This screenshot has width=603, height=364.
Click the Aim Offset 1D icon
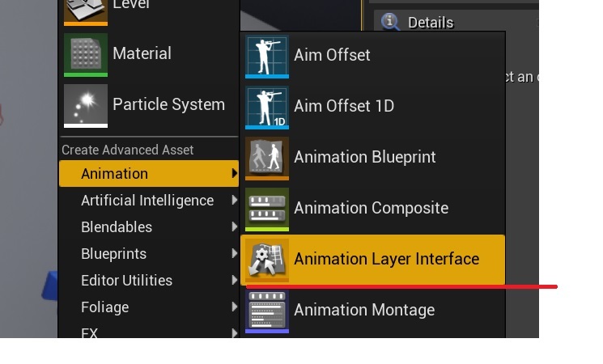[267, 108]
